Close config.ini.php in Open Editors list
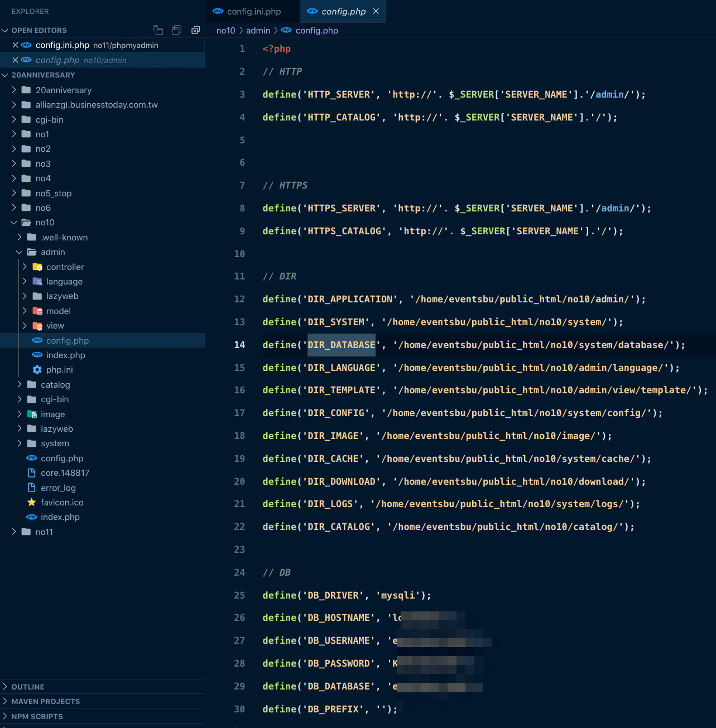716x728 pixels. [15, 45]
